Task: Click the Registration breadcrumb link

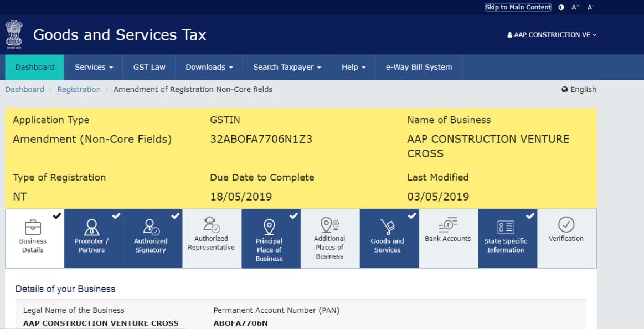Action: coord(79,89)
